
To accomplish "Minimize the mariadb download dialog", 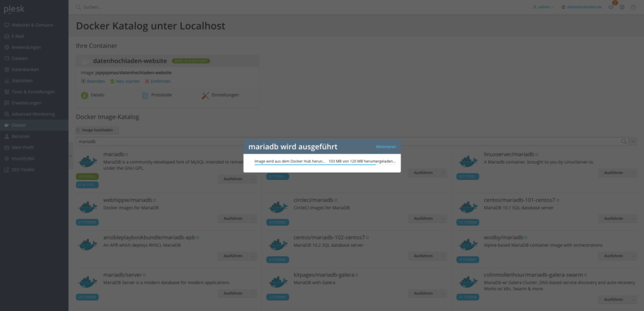I will click(x=386, y=147).
